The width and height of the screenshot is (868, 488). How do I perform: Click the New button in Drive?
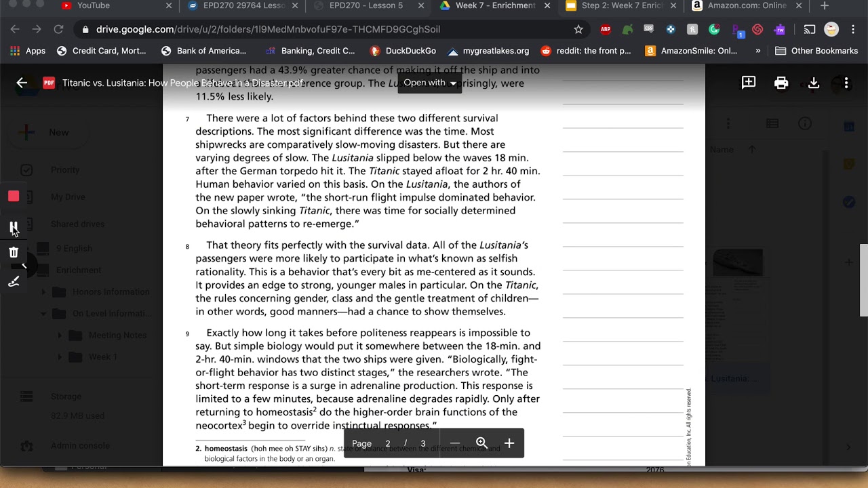tap(47, 133)
